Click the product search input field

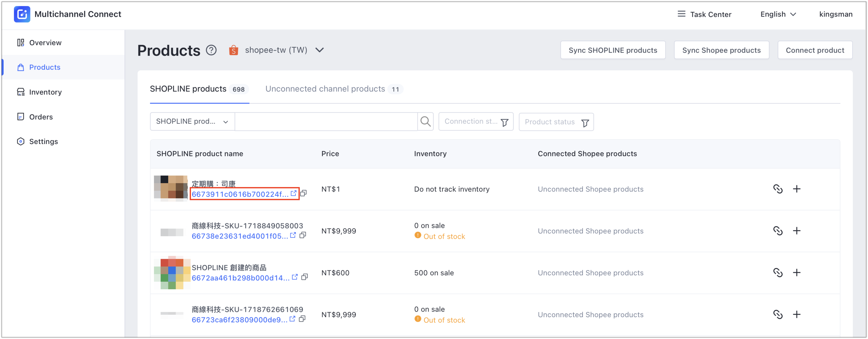[x=326, y=121]
